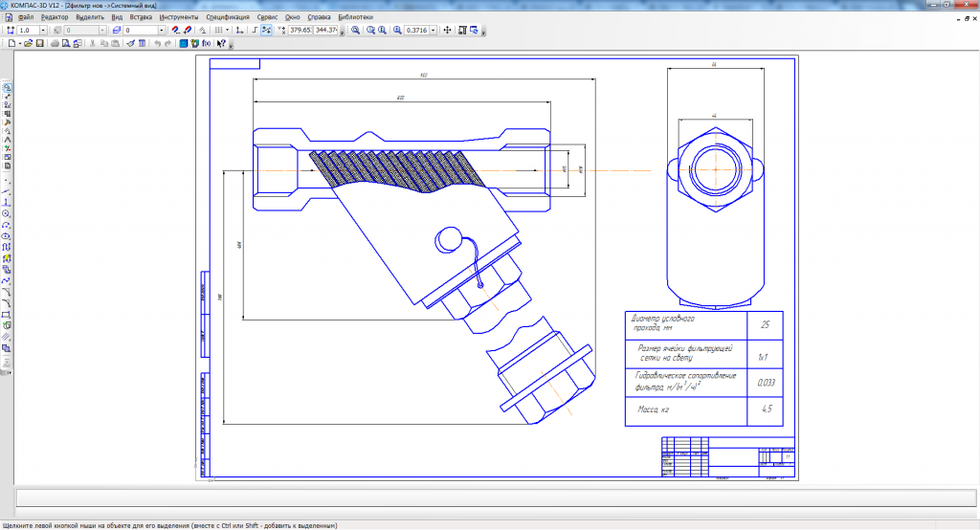
Task: Select the rectangle tool
Action: pos(7,315)
